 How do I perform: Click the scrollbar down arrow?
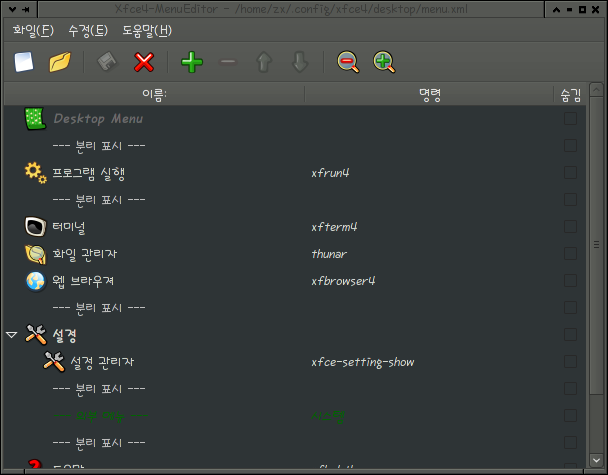(596, 460)
